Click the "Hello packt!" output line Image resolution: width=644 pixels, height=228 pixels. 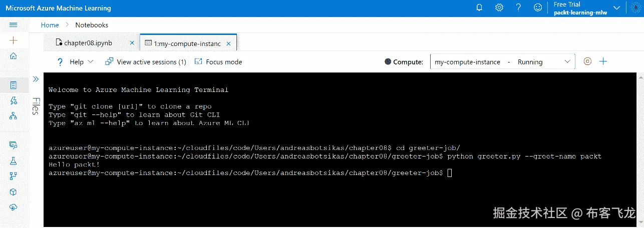point(74,164)
